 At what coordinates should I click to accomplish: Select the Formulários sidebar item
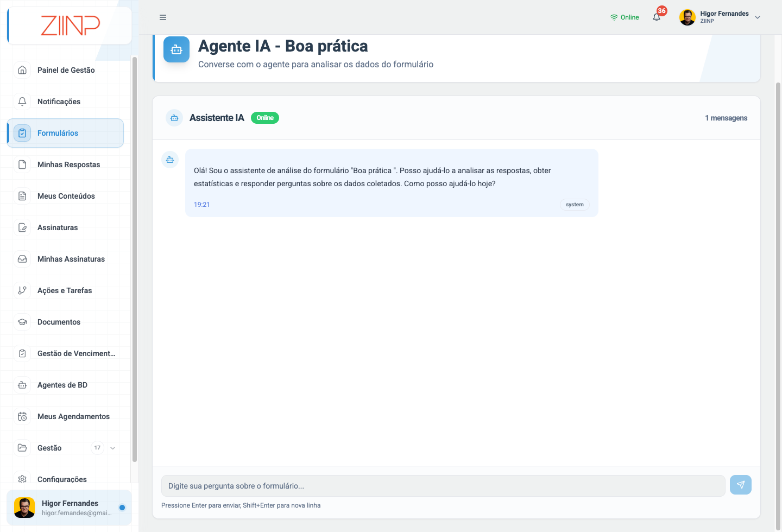[x=65, y=133]
